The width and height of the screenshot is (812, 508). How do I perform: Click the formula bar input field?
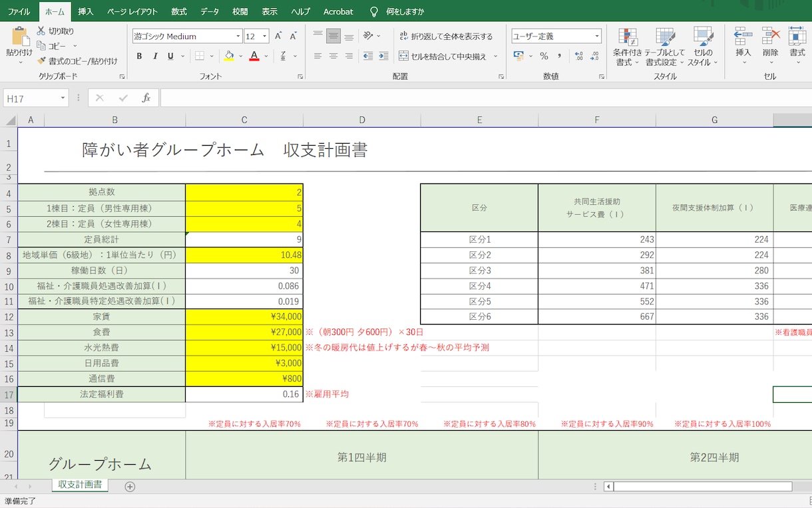click(x=486, y=98)
